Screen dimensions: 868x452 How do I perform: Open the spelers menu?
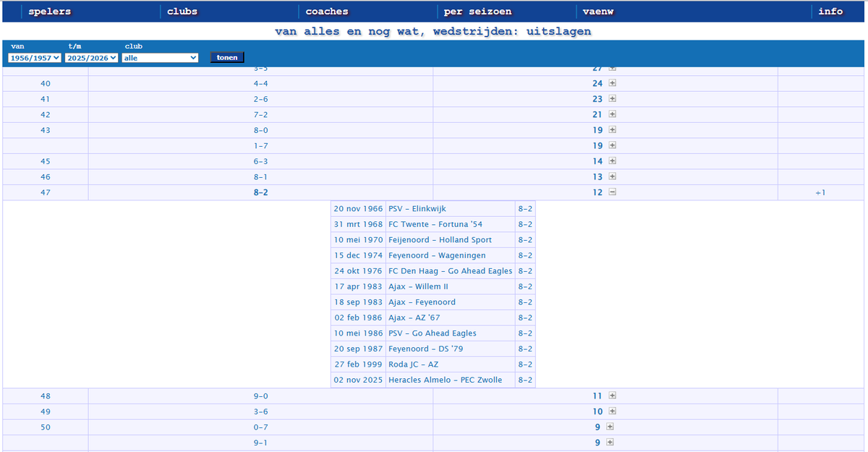[50, 12]
